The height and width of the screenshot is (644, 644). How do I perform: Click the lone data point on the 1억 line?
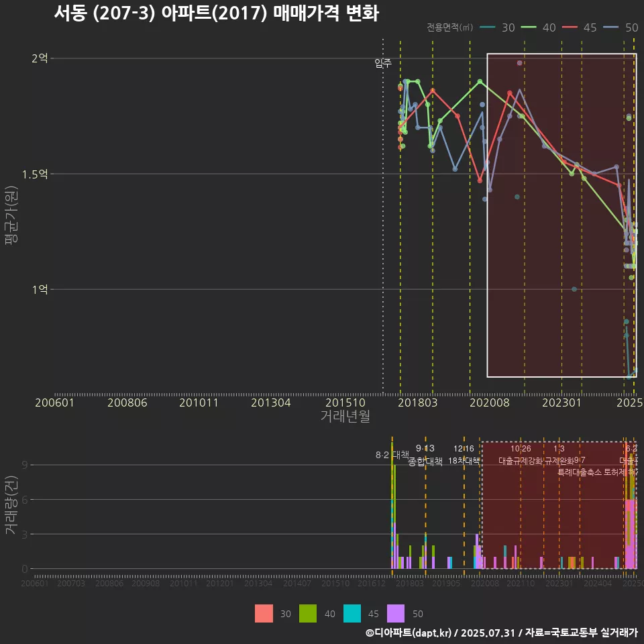[574, 289]
